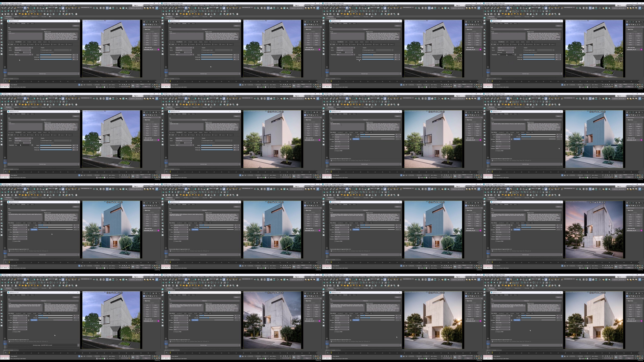Uncheck Depth checkbox in 'a modern town house' frame
The image size is (644, 362).
pyautogui.click(x=170, y=135)
